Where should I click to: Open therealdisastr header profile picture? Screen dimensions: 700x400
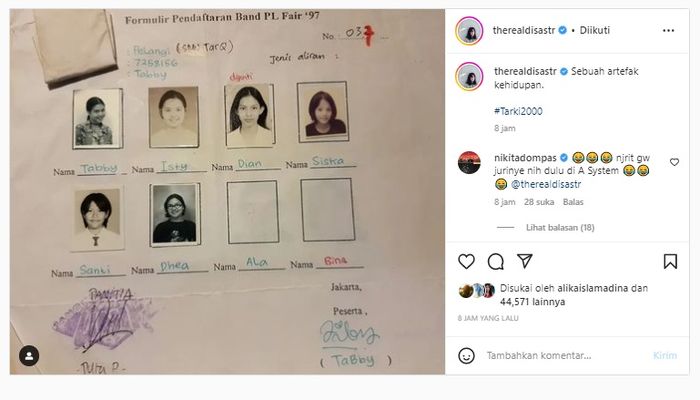469,31
